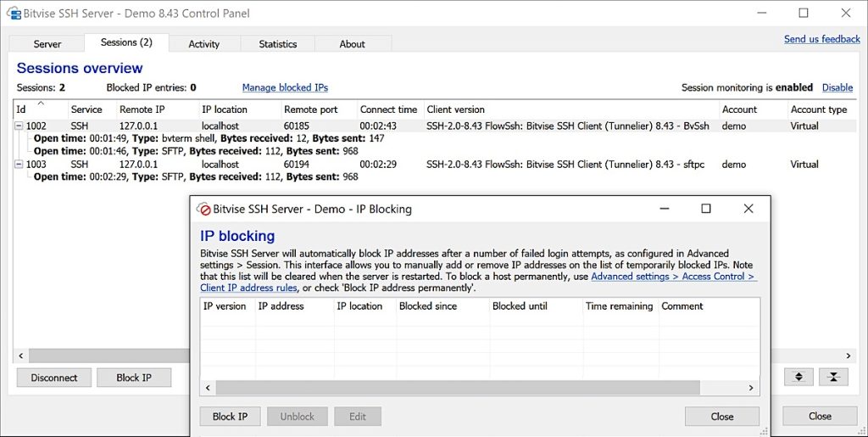The image size is (868, 437).
Task: Click the expand all sessions arrow button
Action: [799, 378]
